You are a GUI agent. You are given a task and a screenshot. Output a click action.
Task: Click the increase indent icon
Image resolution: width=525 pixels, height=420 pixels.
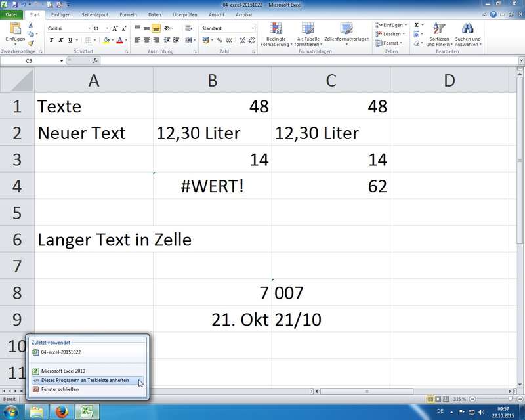tap(176, 40)
